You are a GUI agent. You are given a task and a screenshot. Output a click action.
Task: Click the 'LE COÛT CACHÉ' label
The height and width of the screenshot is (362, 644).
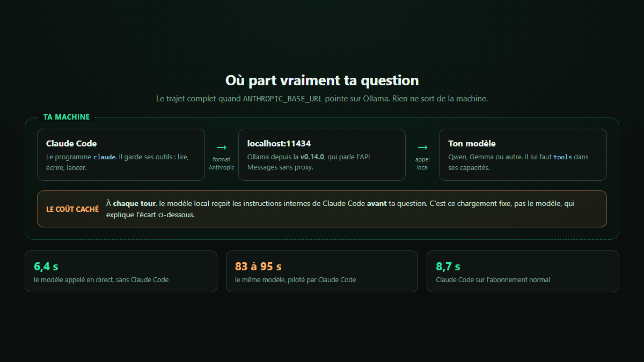[72, 209]
